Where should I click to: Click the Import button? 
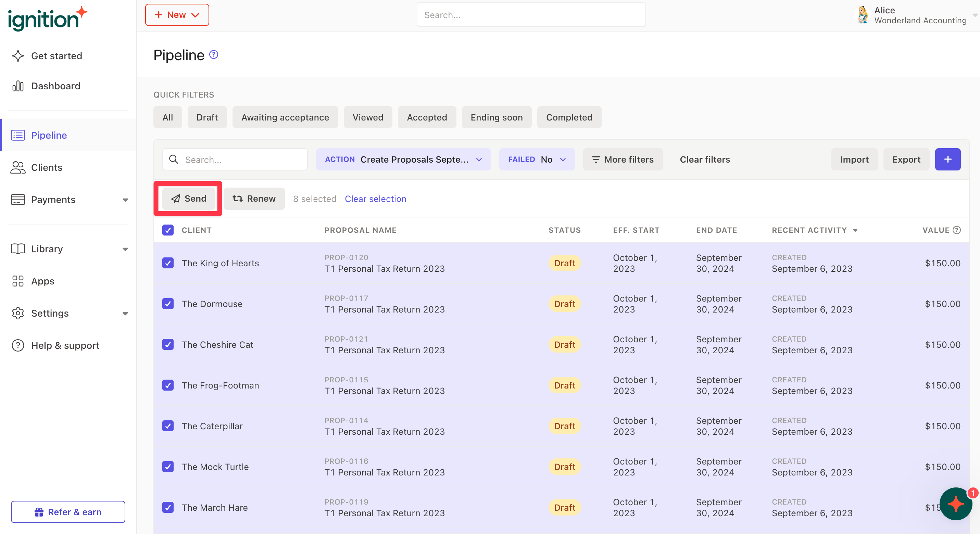point(854,160)
